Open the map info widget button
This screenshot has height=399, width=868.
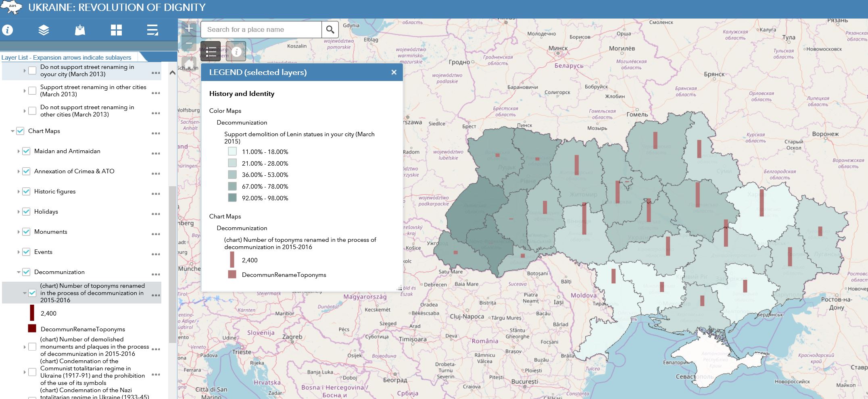click(236, 51)
